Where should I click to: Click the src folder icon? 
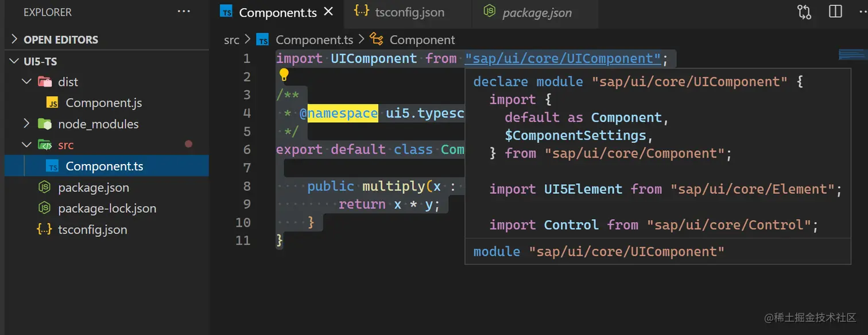coord(44,145)
